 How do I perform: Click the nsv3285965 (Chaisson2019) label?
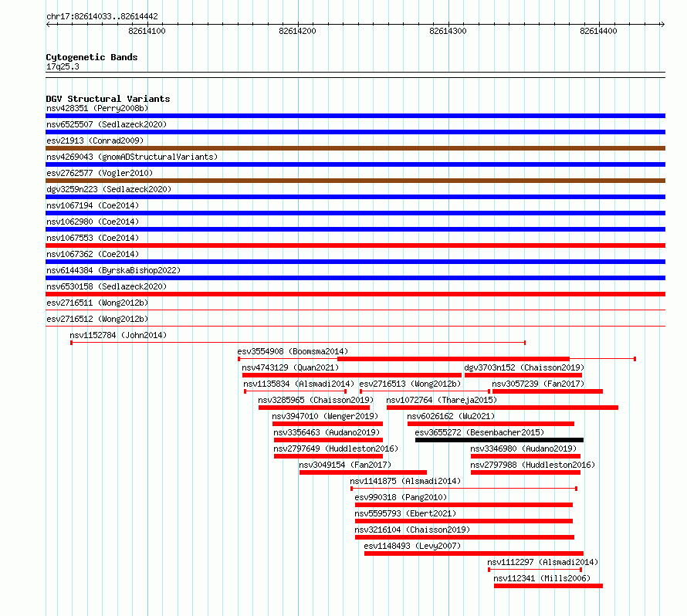tap(316, 400)
